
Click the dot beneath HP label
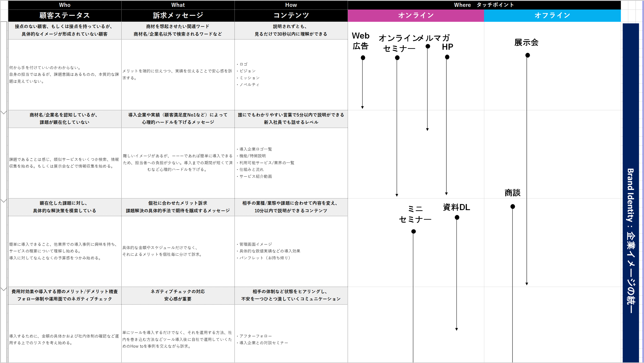[x=447, y=57]
